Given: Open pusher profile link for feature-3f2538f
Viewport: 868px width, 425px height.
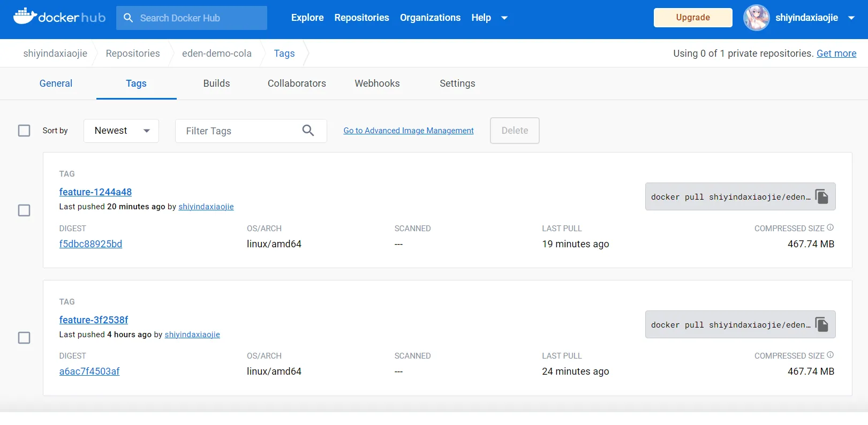Looking at the screenshot, I should click(x=192, y=335).
